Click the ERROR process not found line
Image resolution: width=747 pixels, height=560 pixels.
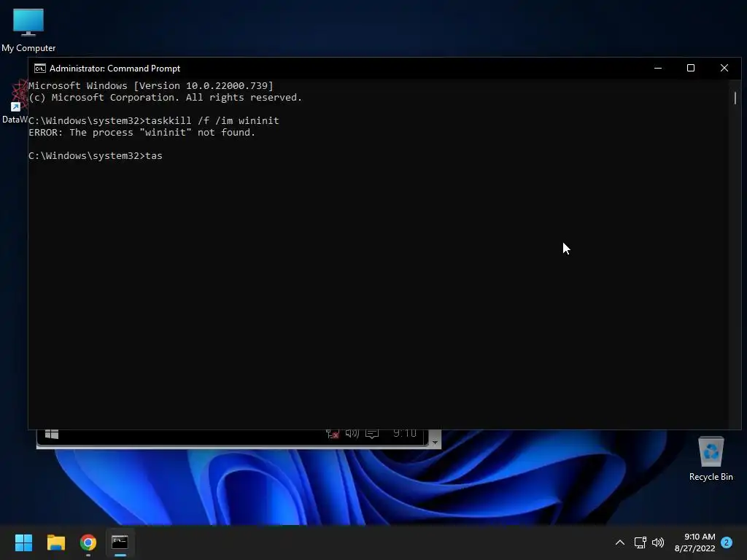point(142,133)
